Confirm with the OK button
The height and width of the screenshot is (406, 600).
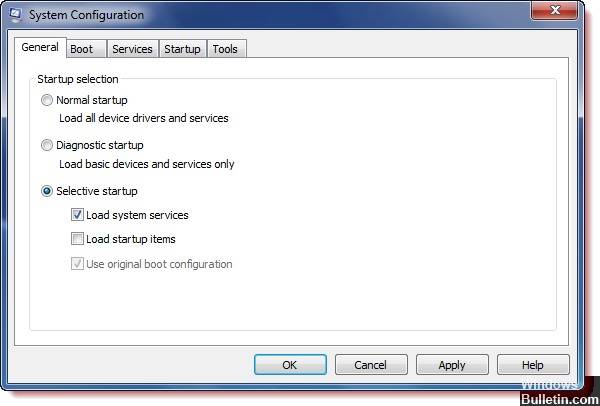point(290,365)
